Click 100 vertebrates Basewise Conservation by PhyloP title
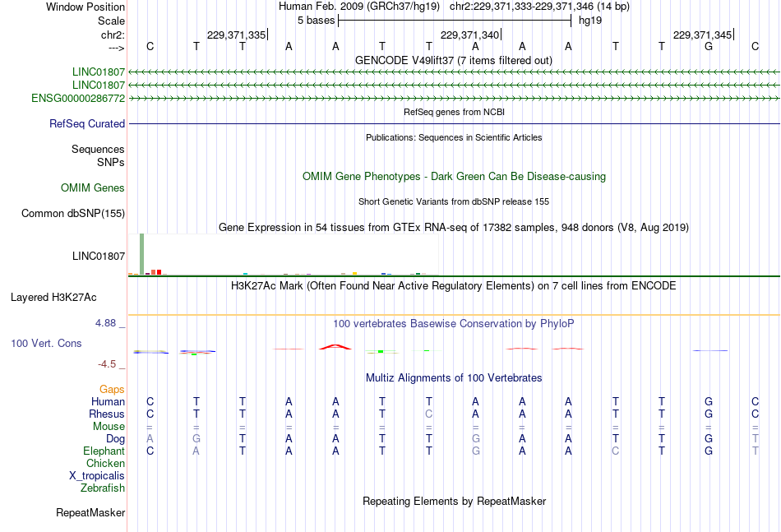 click(x=454, y=324)
